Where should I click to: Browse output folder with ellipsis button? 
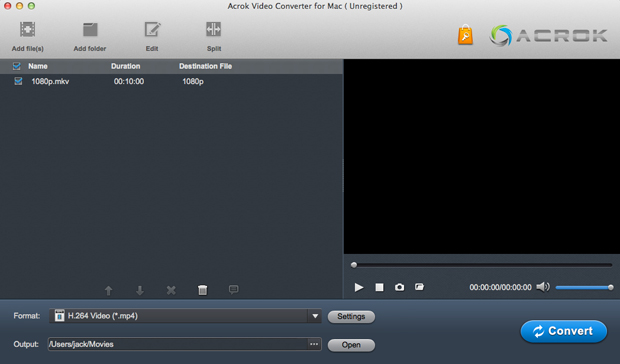[314, 344]
